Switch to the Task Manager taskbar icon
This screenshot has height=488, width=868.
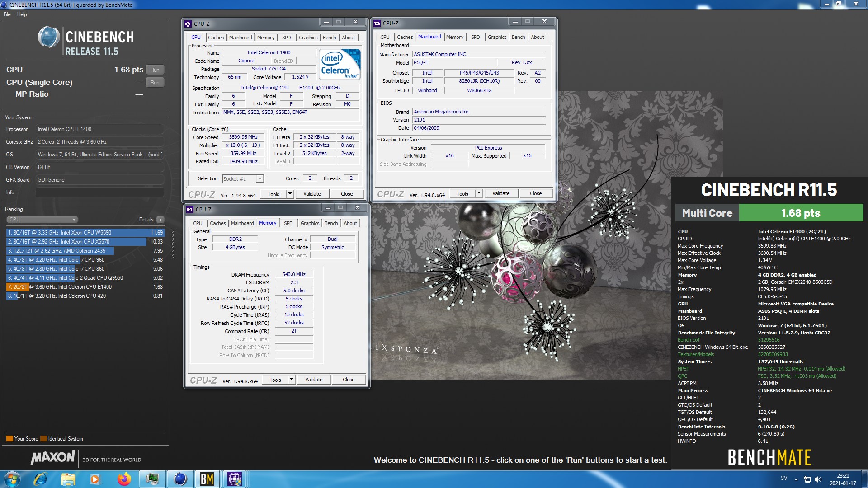coord(152,479)
